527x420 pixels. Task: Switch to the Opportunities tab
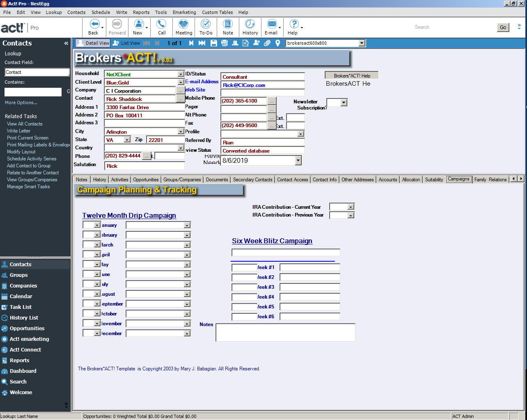click(x=146, y=180)
